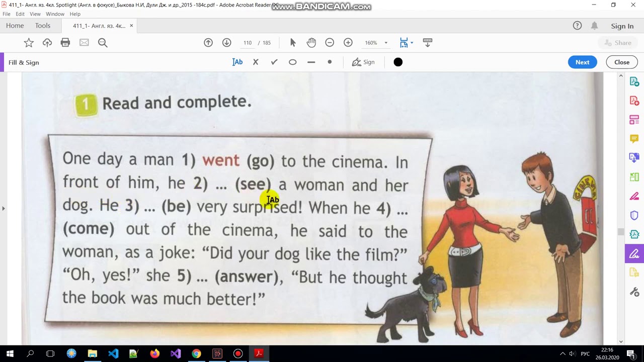Click the blue Next button
The height and width of the screenshot is (362, 644).
pos(583,62)
